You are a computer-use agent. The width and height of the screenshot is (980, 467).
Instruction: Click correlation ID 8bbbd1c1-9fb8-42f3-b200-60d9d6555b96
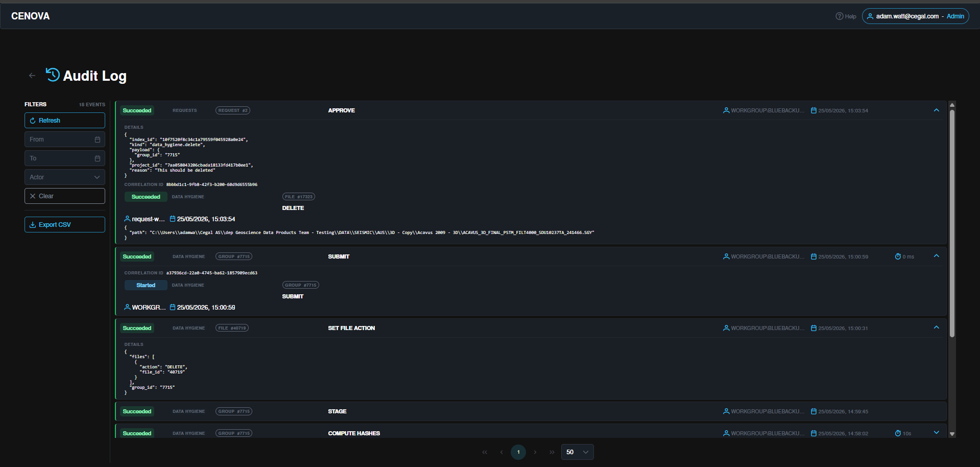pos(211,184)
